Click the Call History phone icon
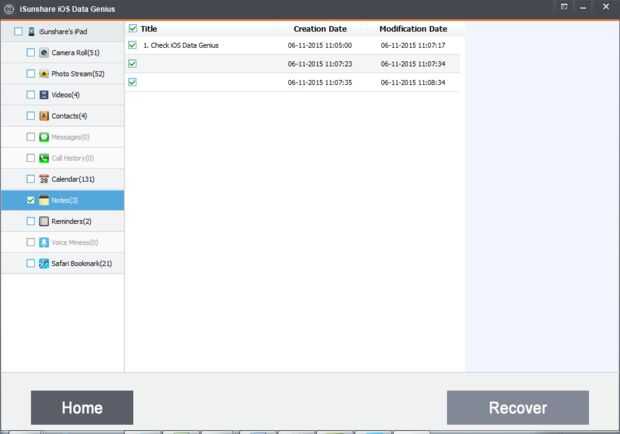 click(44, 158)
